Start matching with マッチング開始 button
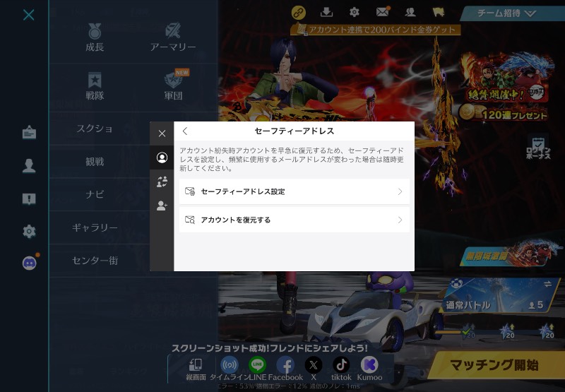 coord(497,365)
